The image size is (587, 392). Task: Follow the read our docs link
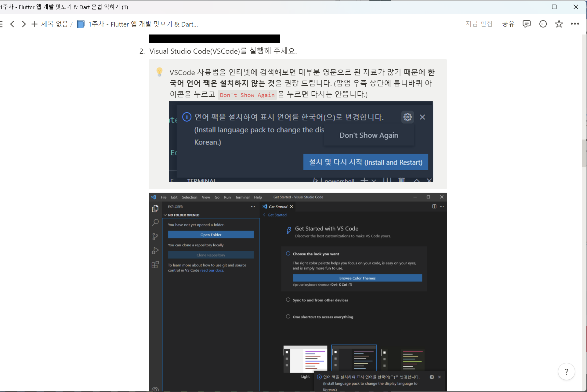point(212,270)
